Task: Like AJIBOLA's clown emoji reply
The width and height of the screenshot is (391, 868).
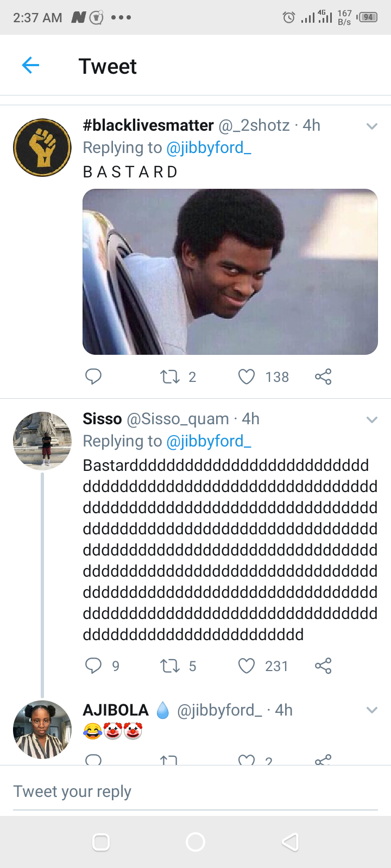Action: [x=247, y=761]
